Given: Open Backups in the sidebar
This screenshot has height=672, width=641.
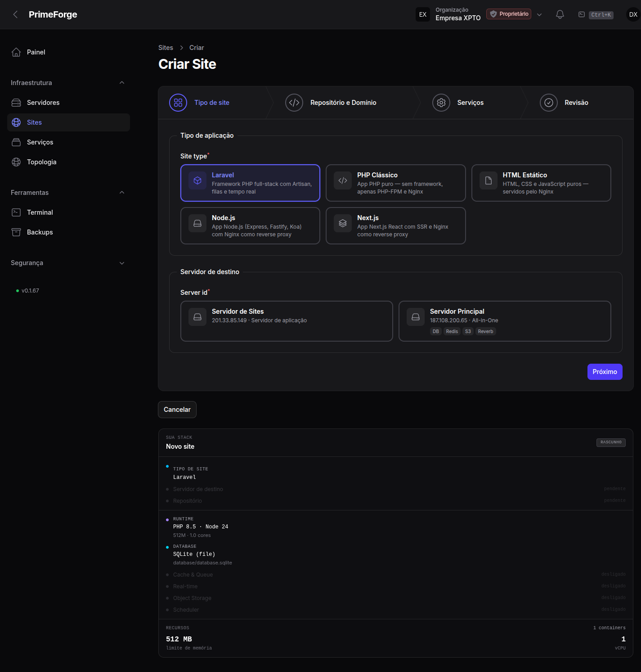Looking at the screenshot, I should [x=68, y=232].
